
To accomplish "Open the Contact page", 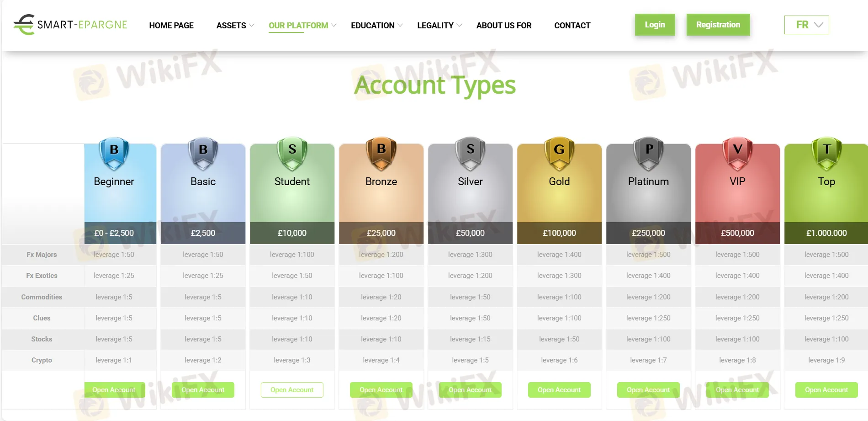I will pos(572,26).
